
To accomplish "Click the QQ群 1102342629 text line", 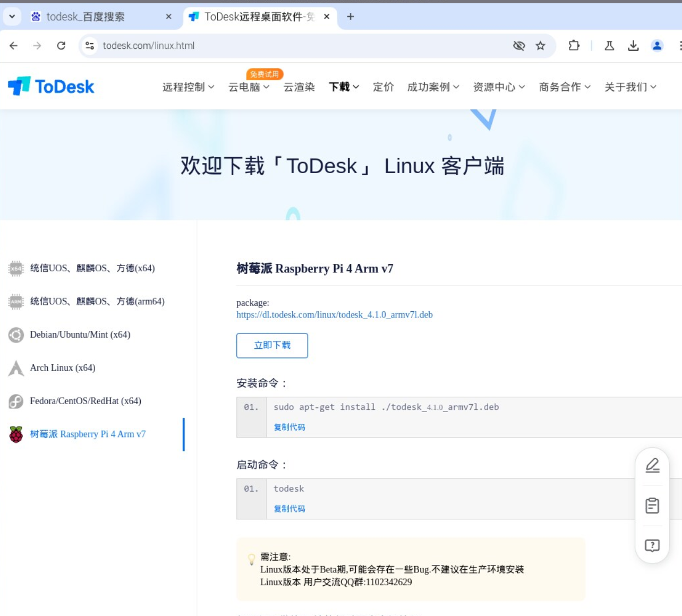I will point(336,582).
